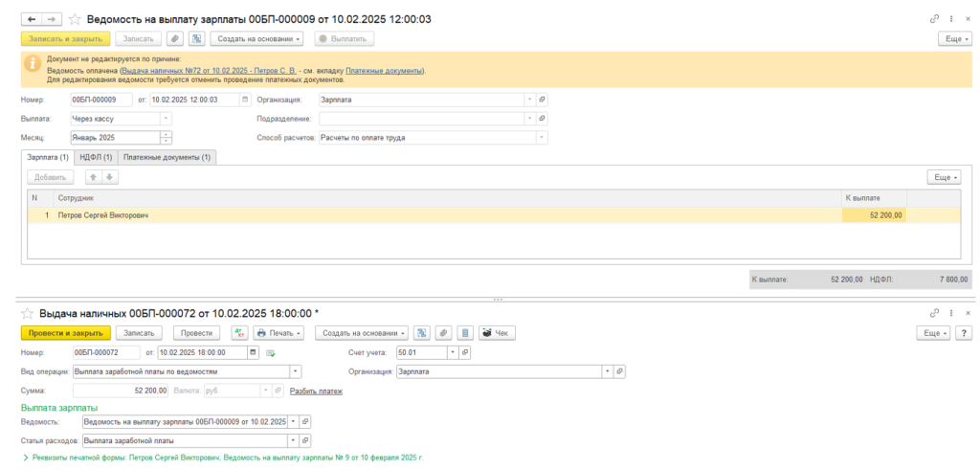Image resolution: width=980 pixels, height=470 pixels.
Task: Open kebab options menu in Ведомость window
Action: point(951,19)
